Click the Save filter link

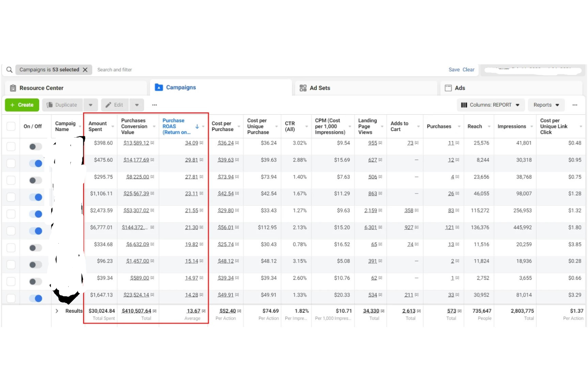454,70
